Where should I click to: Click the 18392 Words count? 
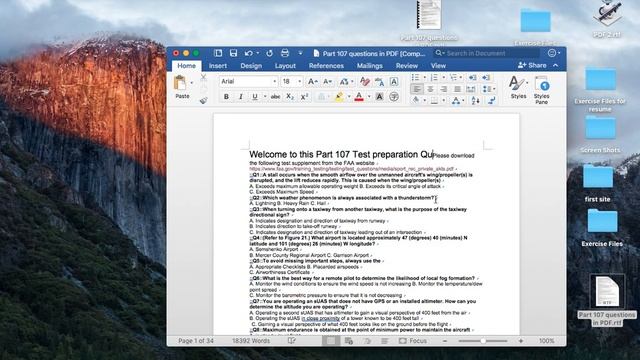[x=251, y=340]
